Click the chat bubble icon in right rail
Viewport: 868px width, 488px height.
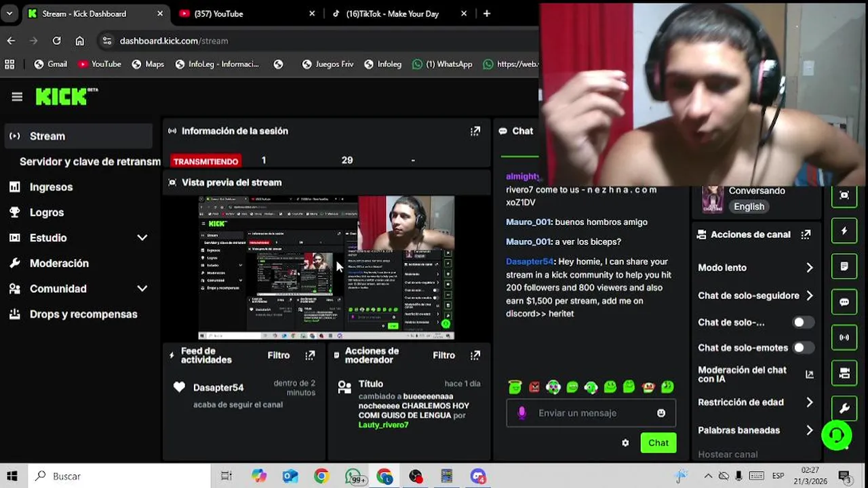tap(844, 302)
